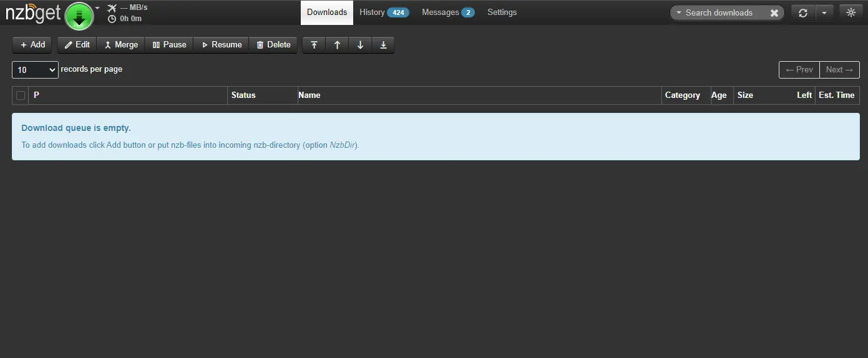Toggle the light/dark theme sun icon
This screenshot has width=868, height=358.
tap(851, 12)
